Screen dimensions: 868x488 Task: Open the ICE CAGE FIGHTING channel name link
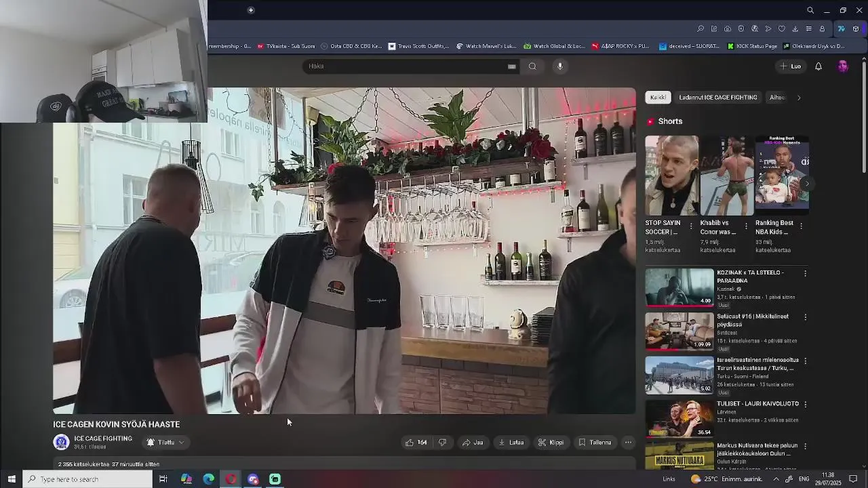[x=103, y=439]
